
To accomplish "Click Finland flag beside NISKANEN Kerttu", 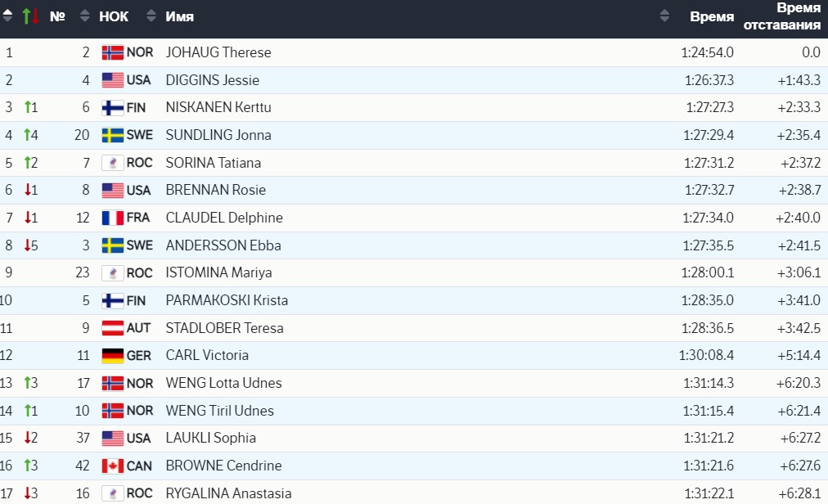I will (112, 108).
